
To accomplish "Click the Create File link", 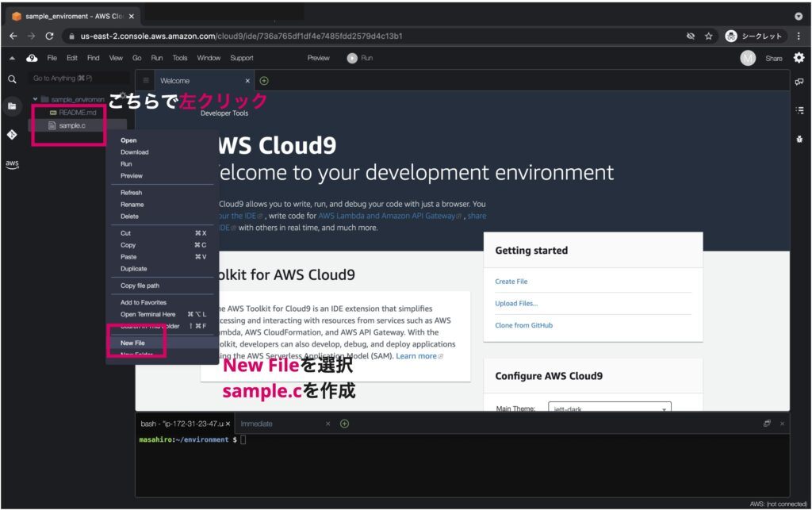I will coord(511,282).
